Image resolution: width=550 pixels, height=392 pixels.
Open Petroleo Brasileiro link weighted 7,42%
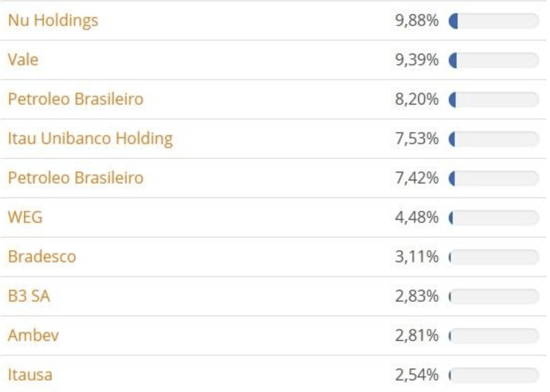click(x=75, y=178)
